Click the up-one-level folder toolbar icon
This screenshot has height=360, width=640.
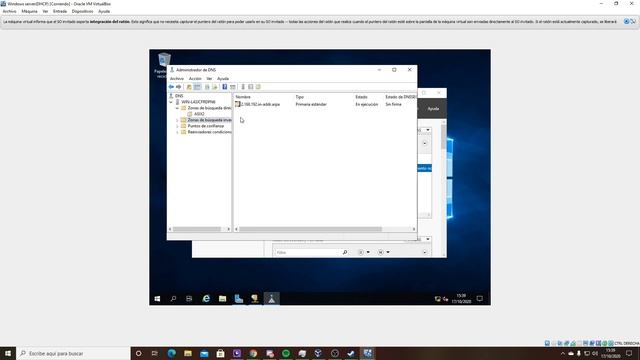point(189,87)
